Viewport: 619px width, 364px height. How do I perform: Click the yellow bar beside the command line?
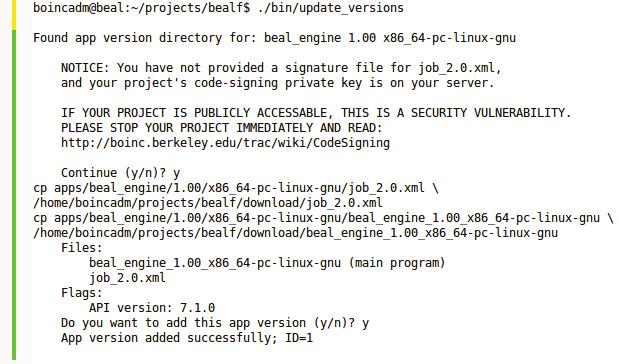[14, 15]
